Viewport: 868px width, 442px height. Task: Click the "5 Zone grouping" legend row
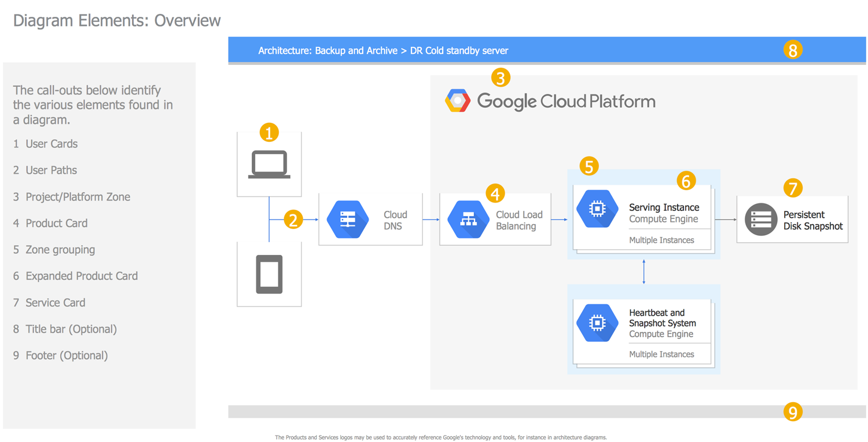(54, 250)
